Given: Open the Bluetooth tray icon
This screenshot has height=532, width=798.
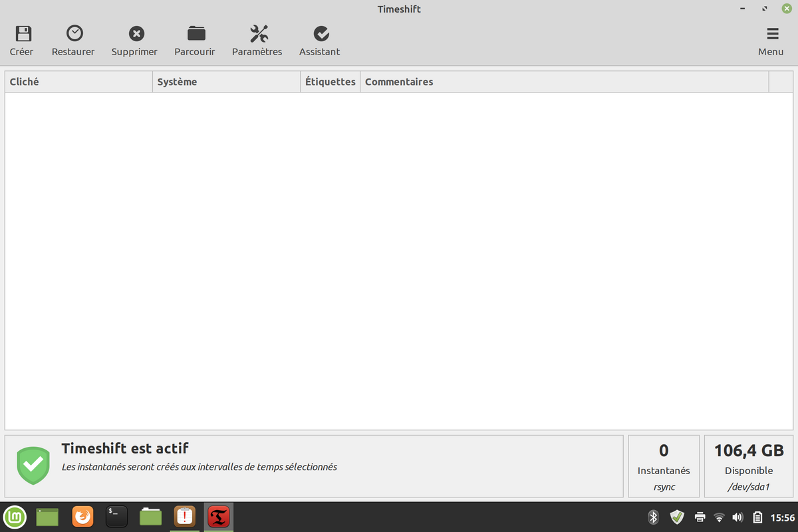Looking at the screenshot, I should [x=653, y=517].
